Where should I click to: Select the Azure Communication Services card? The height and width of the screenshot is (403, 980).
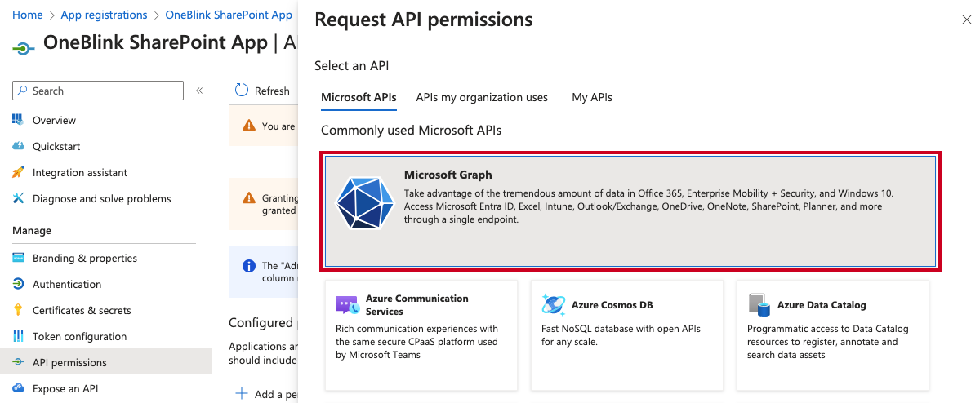pyautogui.click(x=421, y=335)
